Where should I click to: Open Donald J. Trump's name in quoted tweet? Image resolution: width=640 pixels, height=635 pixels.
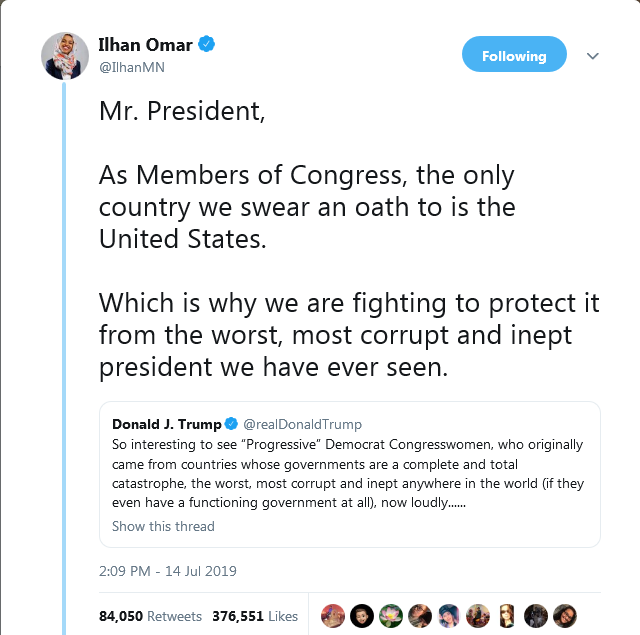[x=166, y=424]
